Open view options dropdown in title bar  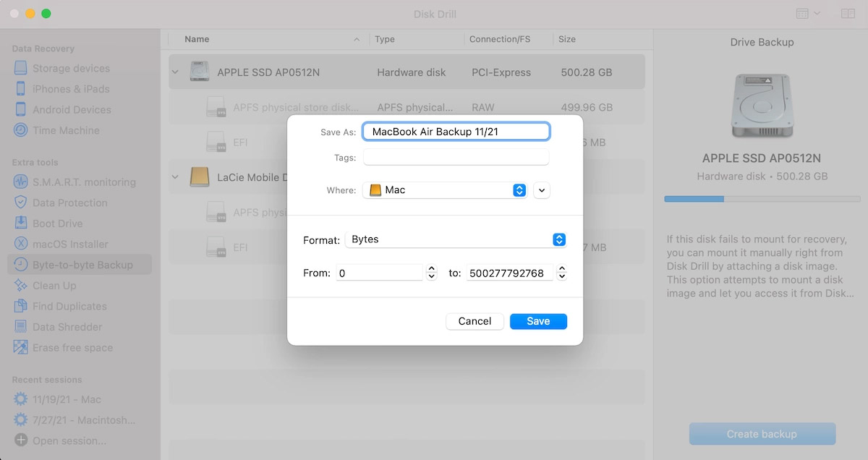coord(808,14)
